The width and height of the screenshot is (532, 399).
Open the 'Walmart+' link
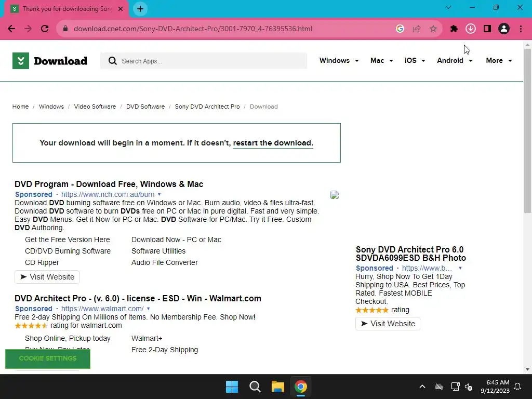[x=147, y=338]
